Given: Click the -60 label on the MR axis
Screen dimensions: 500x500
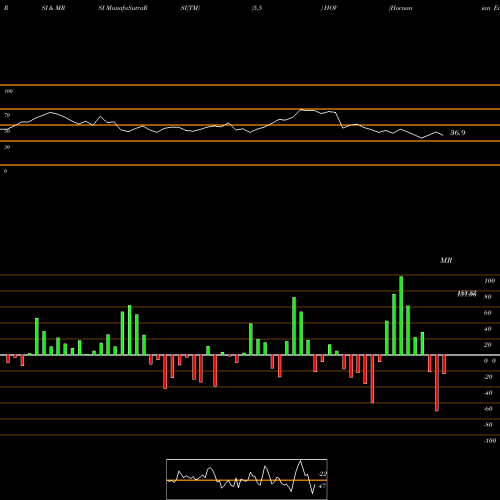Looking at the screenshot, I should tap(488, 409).
